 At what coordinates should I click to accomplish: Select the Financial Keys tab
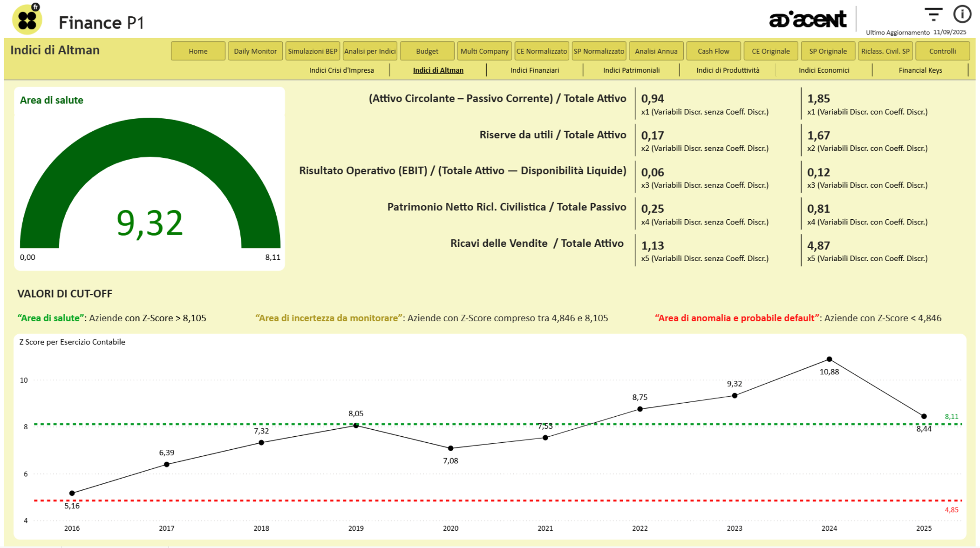[x=920, y=70]
